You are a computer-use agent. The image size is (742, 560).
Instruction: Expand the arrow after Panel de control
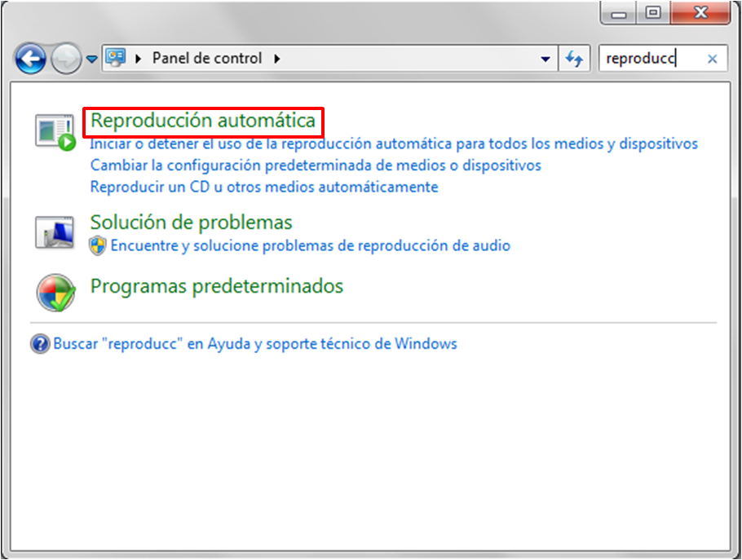point(277,59)
